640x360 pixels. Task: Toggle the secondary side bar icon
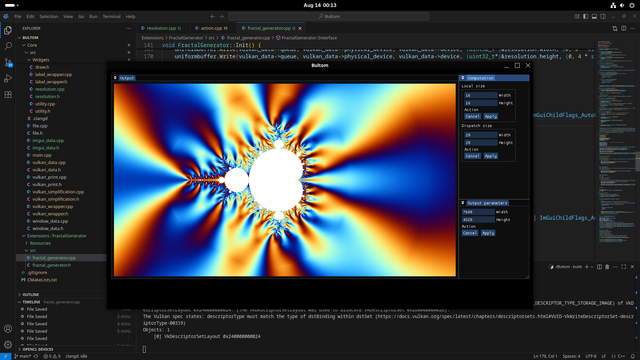click(603, 16)
